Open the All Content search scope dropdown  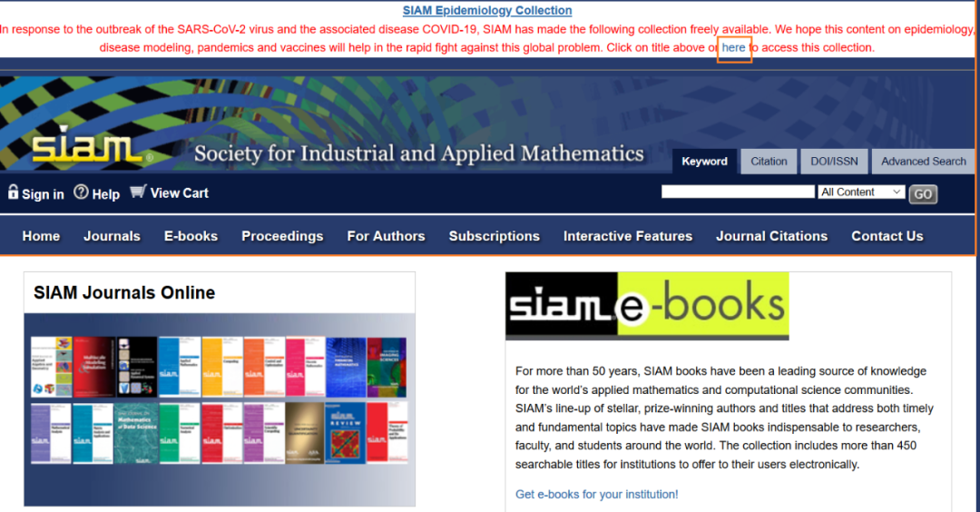coord(860,192)
